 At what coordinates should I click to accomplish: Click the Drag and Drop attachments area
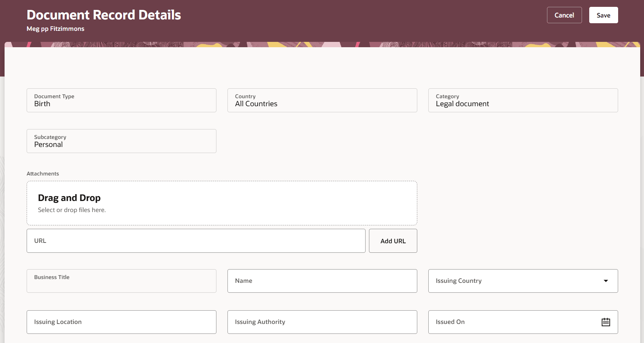click(x=222, y=203)
